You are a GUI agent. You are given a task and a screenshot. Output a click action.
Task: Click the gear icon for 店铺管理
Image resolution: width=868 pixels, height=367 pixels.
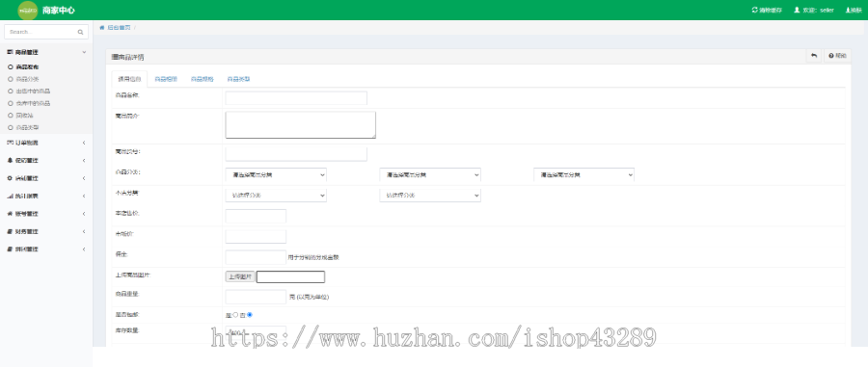(x=10, y=178)
